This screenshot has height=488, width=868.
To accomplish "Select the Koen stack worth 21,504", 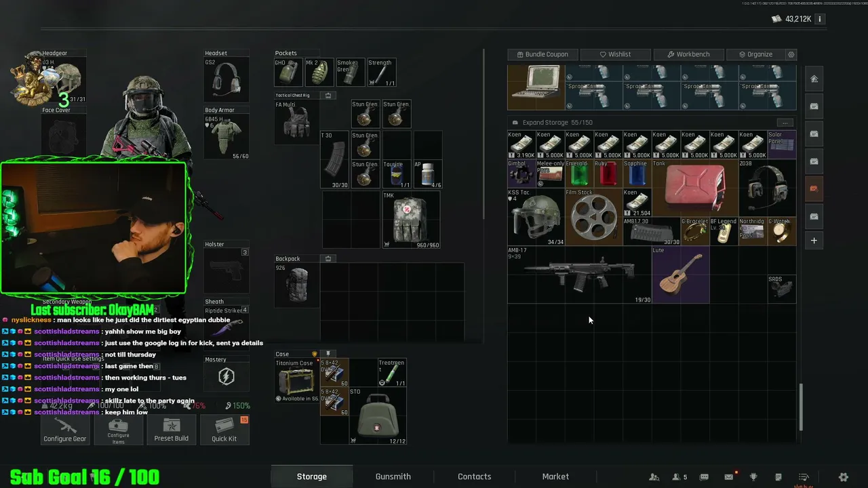I will click(637, 203).
